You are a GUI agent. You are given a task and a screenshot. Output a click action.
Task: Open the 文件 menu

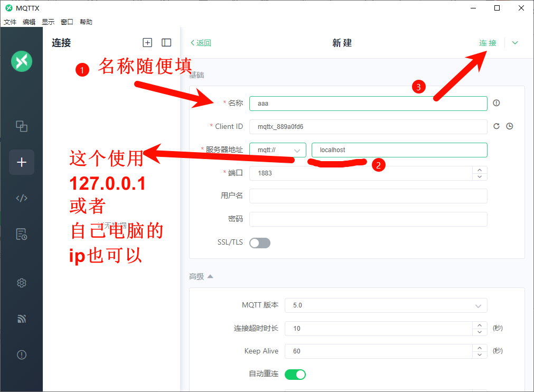click(10, 22)
